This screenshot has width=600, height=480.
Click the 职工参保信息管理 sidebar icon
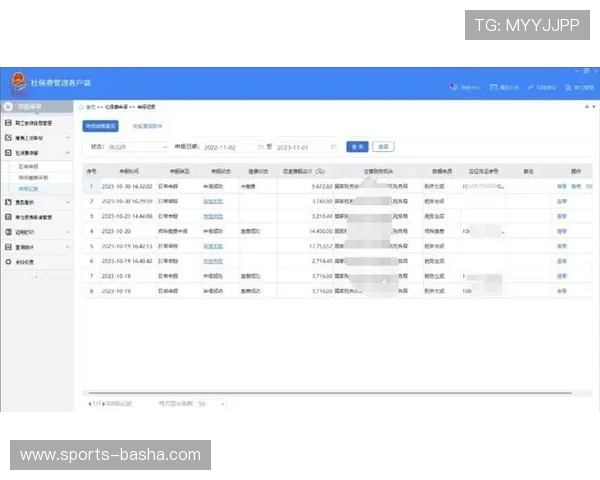point(8,122)
